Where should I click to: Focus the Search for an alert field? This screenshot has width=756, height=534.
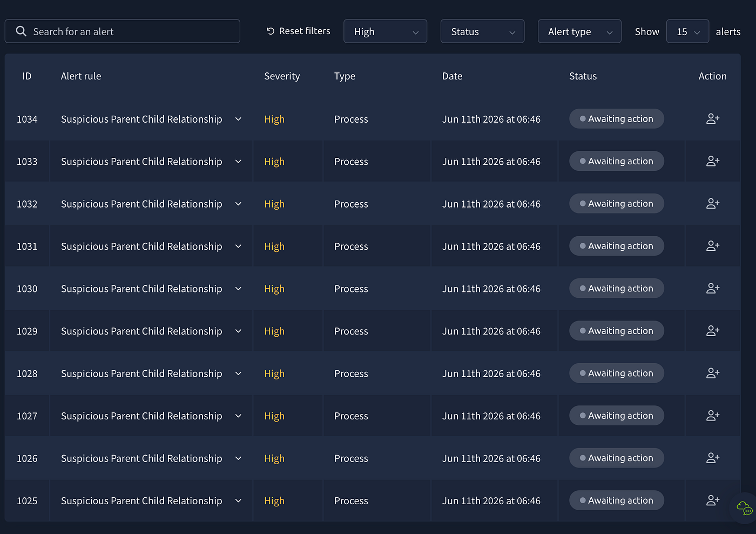point(123,31)
